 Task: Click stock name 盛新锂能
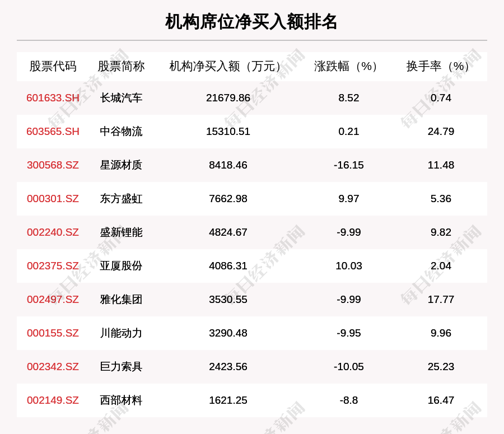121,232
